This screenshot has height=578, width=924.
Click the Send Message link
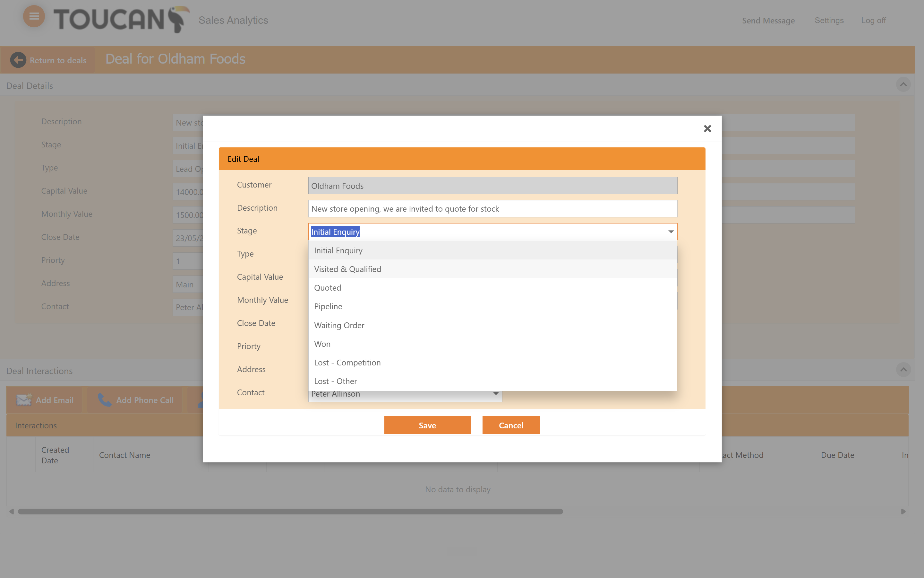point(768,20)
